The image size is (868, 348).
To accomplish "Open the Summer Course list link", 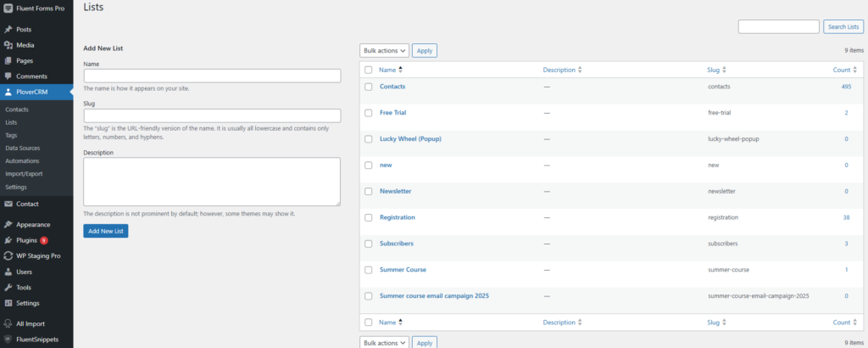I will click(403, 270).
